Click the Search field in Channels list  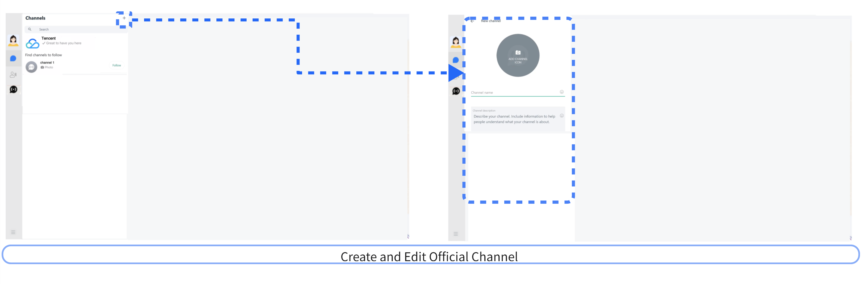74,29
